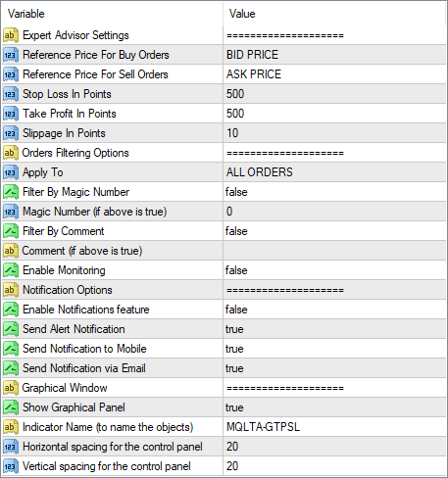The height and width of the screenshot is (478, 448).
Task: Toggle the true value of Send Notification via Email
Action: 334,368
